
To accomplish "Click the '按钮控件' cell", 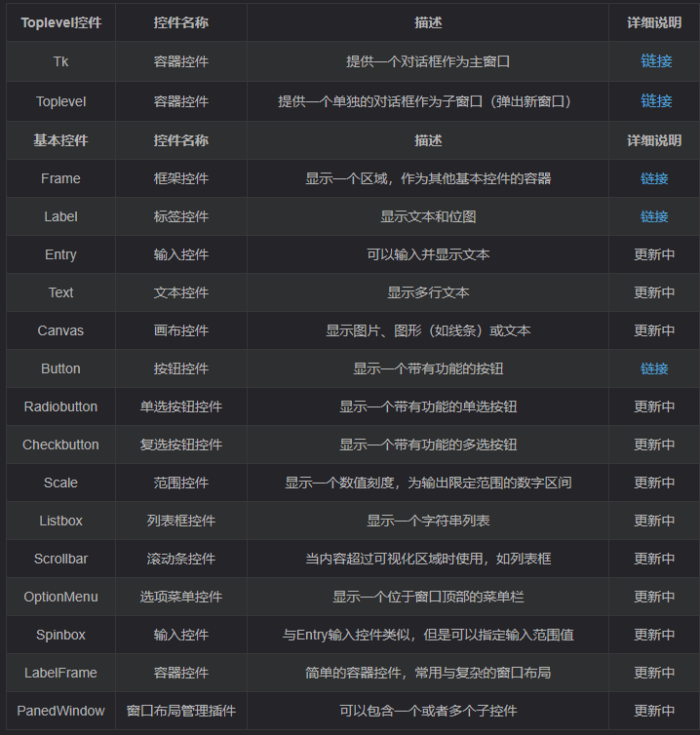I will pos(181,368).
